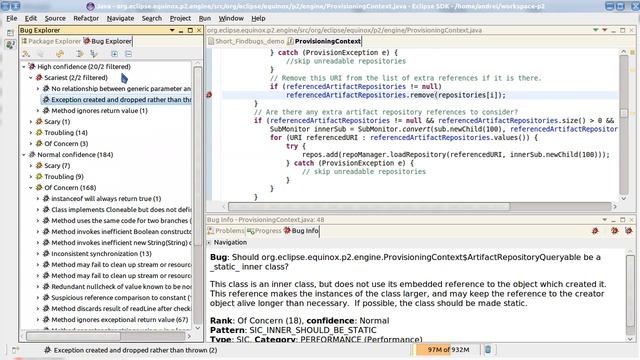
Task: Click the rightmost bug icon in Bug Info toolbar
Action: [x=629, y=231]
